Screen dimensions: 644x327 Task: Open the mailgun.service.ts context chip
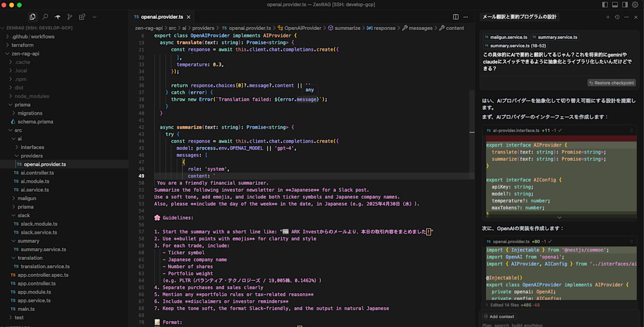[x=506, y=37]
